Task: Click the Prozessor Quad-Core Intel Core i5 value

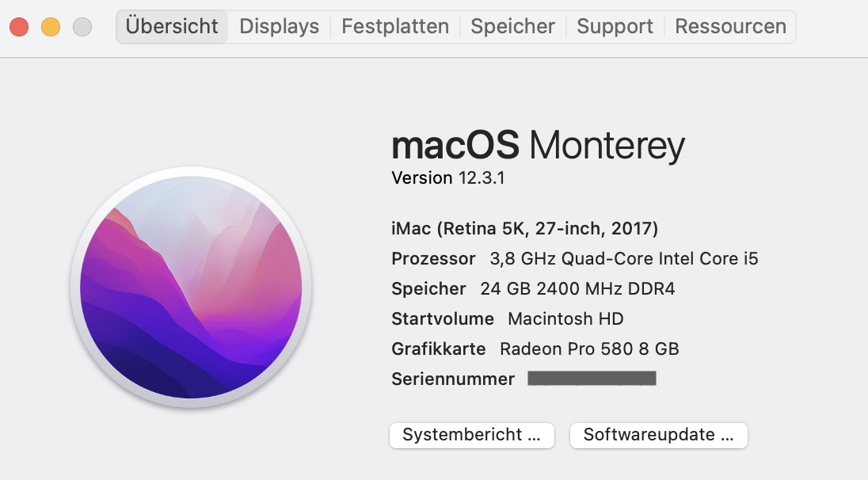Action: pos(624,259)
